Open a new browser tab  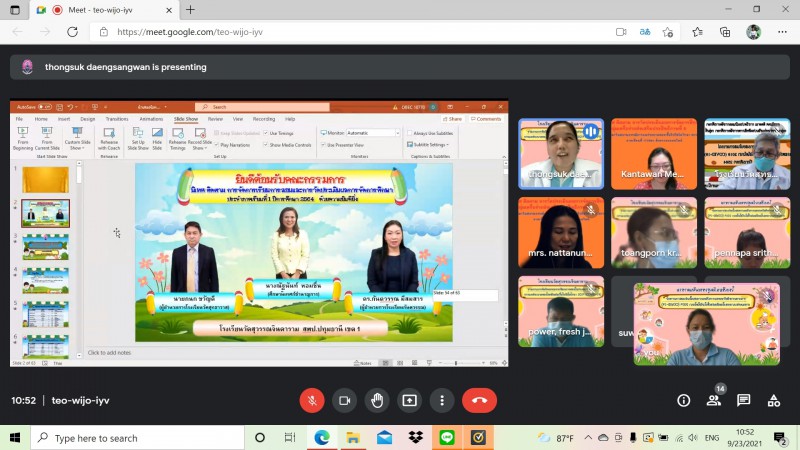pyautogui.click(x=190, y=10)
